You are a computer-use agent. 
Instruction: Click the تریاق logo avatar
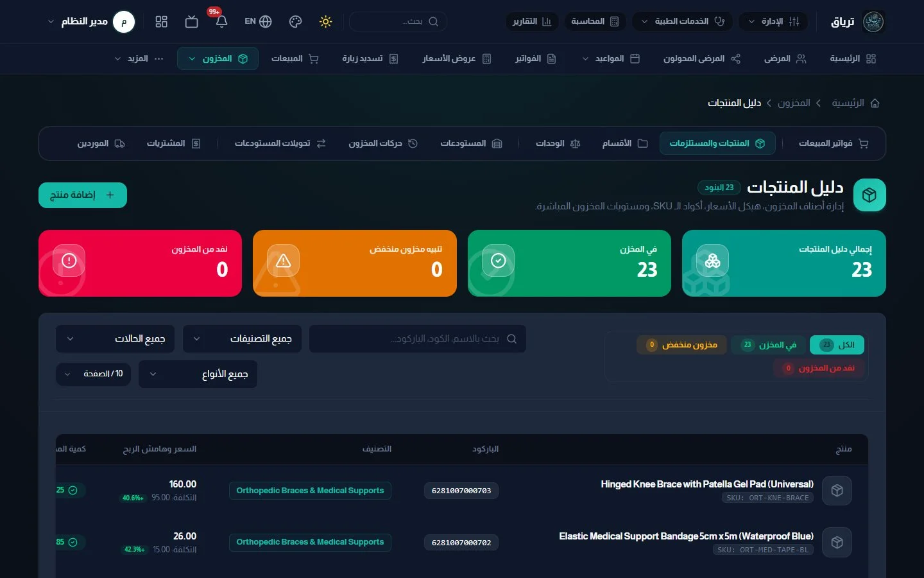point(873,22)
